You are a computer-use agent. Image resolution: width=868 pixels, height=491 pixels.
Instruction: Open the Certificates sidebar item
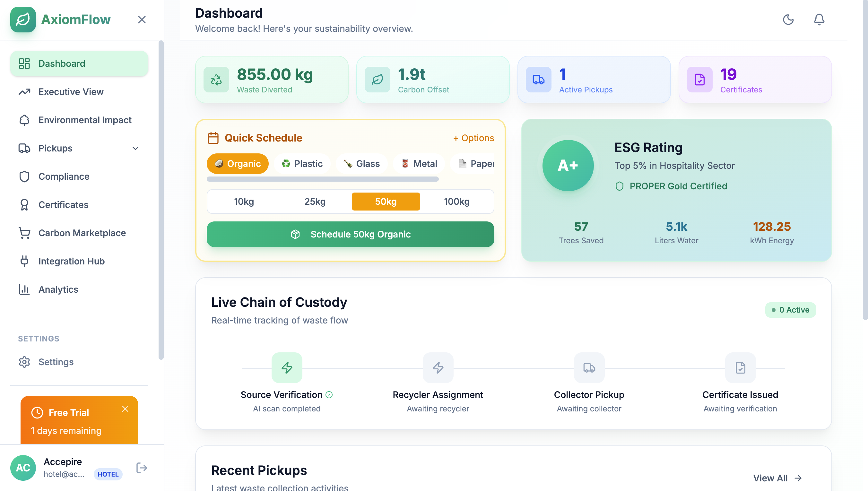(x=79, y=205)
